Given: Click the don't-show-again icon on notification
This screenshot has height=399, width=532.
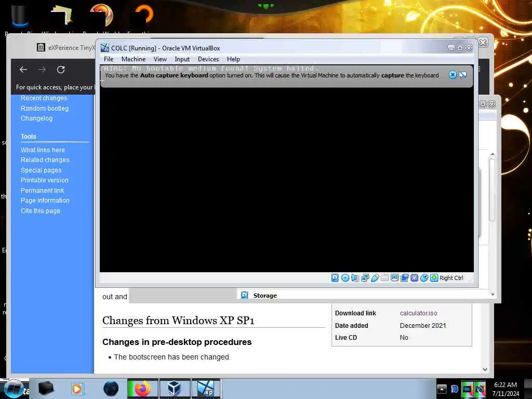Looking at the screenshot, I should click(462, 75).
